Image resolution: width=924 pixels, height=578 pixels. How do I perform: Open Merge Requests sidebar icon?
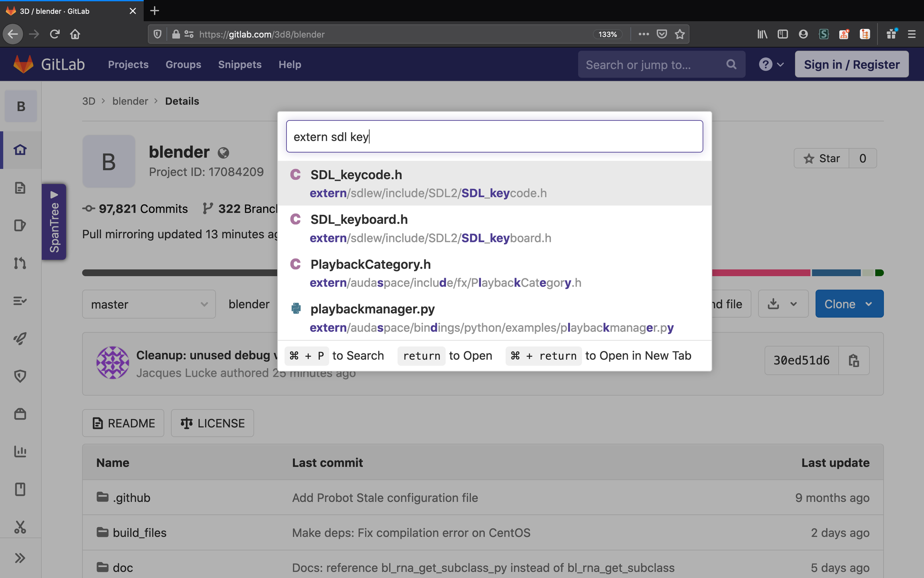(x=20, y=263)
